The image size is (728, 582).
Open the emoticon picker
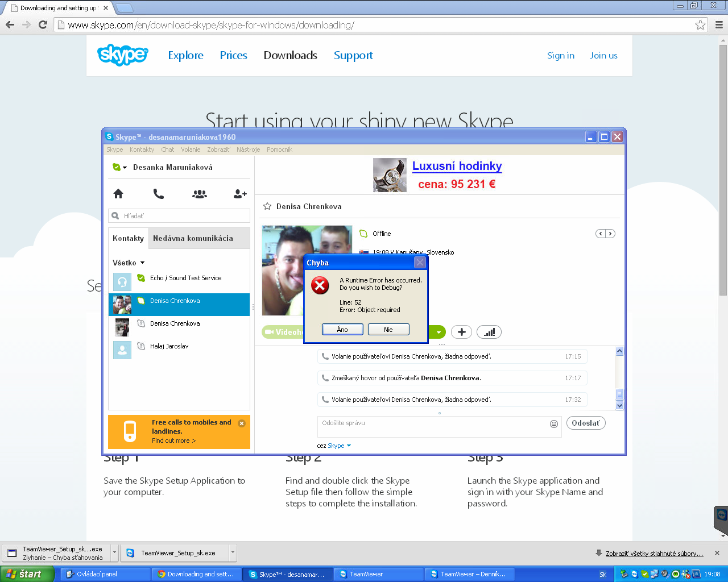click(x=554, y=423)
